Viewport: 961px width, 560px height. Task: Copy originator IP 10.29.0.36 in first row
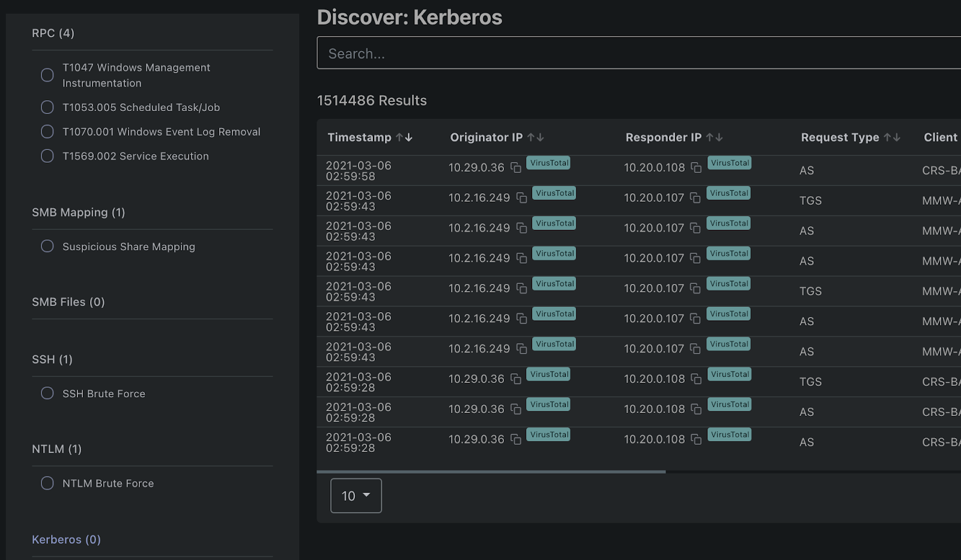pos(515,167)
